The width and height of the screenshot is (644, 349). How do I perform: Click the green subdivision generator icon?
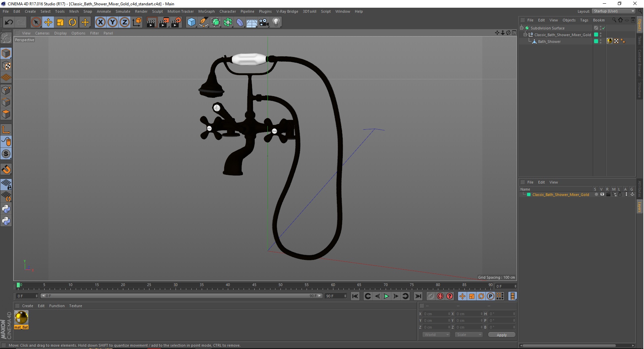(216, 22)
